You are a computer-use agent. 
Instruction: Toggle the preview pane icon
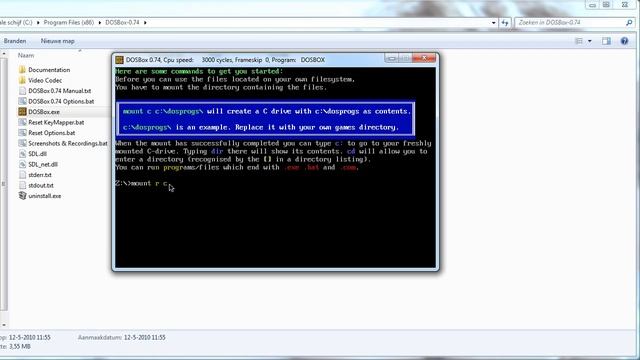pyautogui.click(x=606, y=41)
